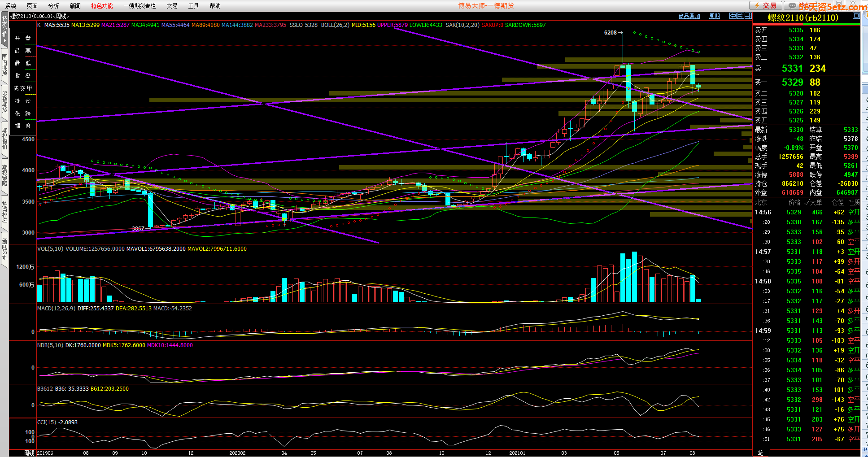Select the 笔 tab below tick list

point(760,453)
